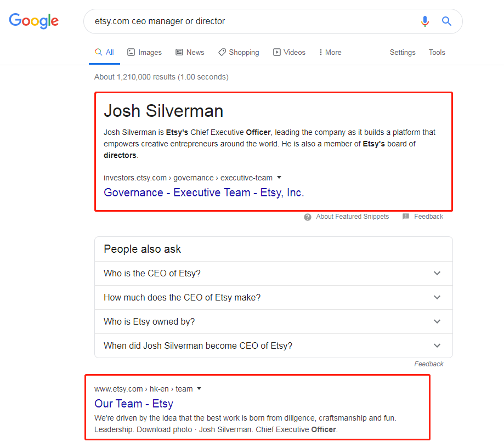Open dropdown arrow next to www.etsy.com URL
The height and width of the screenshot is (442, 504).
(x=199, y=389)
